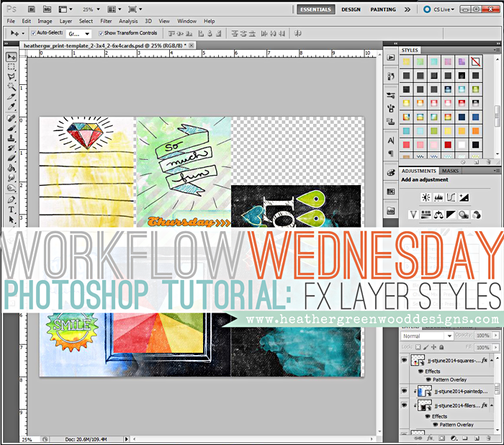Add an Exposure adjustment
The image size is (504, 445).
tap(464, 197)
